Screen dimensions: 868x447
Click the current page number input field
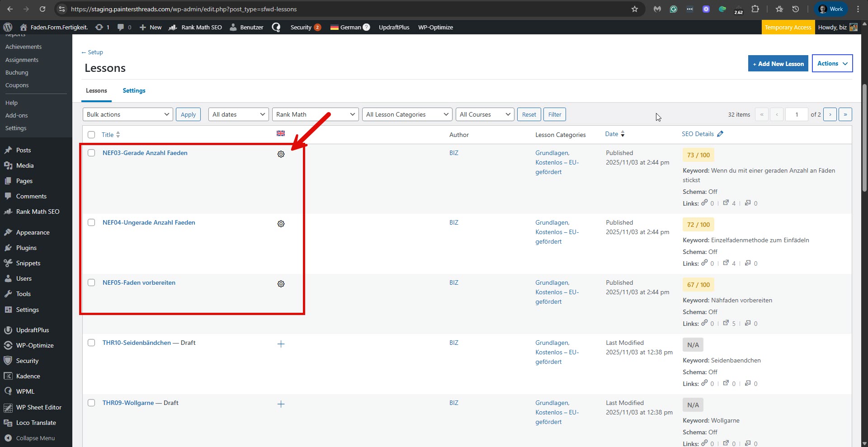(796, 114)
